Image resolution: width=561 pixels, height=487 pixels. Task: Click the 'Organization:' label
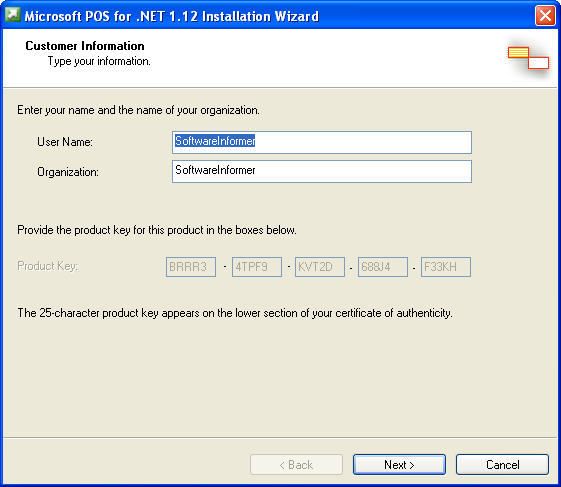(68, 172)
